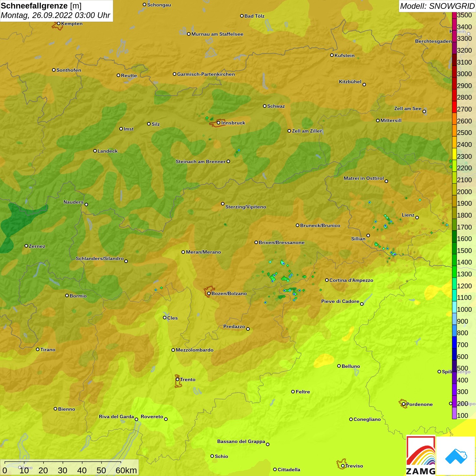Click the 1500 green legend swatch
Viewport: 476px width, 476px height.
(454, 248)
